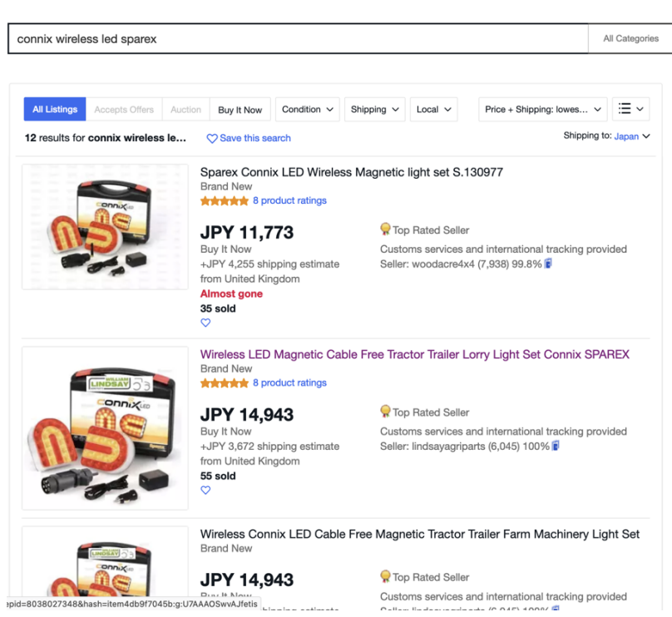Select the All Listings tab
The image size is (672, 617).
click(x=55, y=109)
